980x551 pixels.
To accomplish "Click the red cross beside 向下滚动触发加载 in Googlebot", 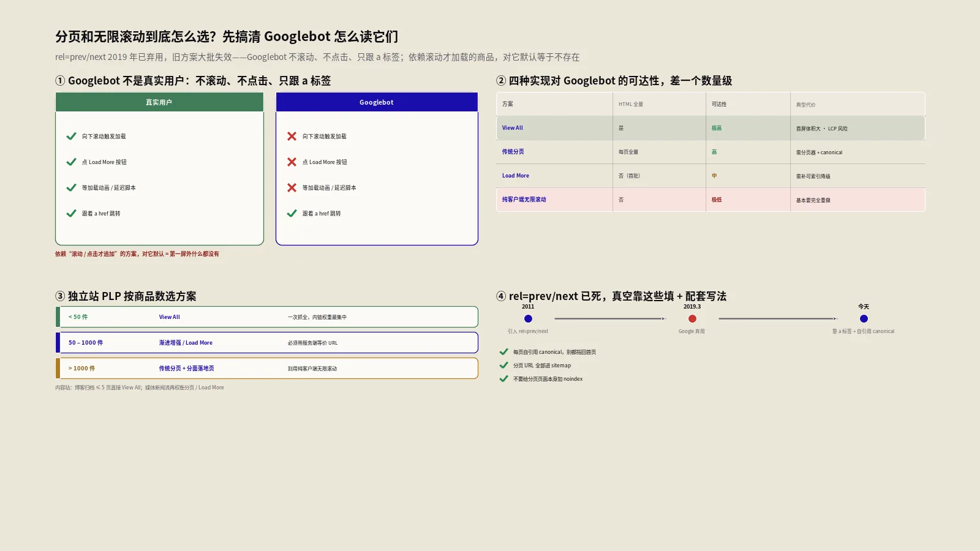I will point(292,136).
